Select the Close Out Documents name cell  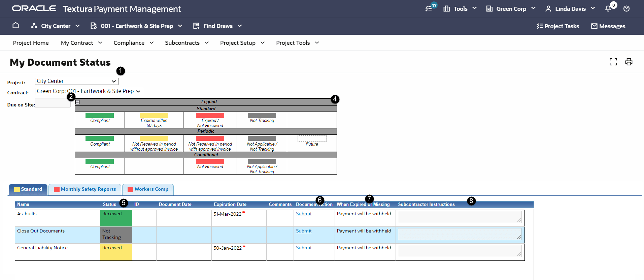[x=58, y=235]
